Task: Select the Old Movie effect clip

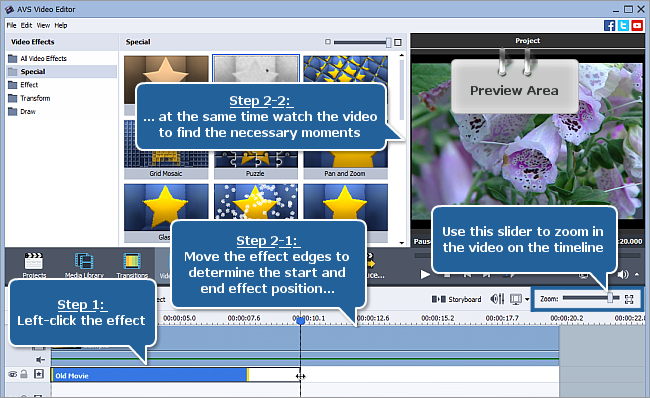Action: (x=150, y=375)
